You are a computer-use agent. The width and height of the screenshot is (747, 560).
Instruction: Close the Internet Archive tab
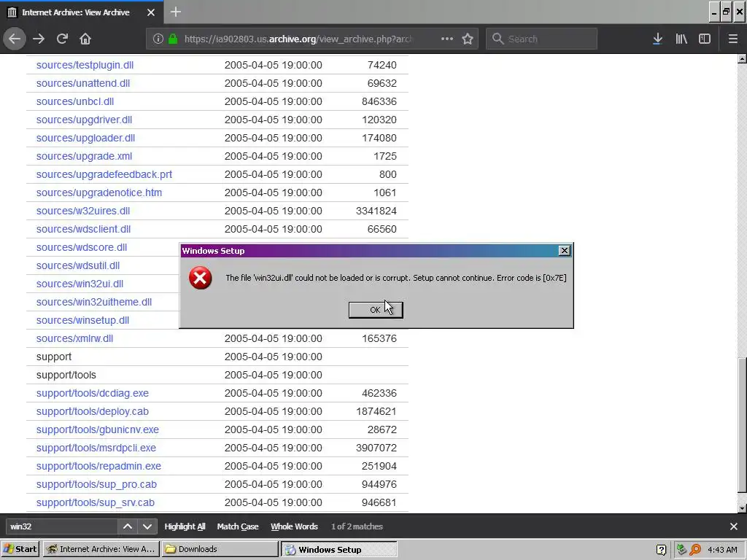(x=151, y=12)
